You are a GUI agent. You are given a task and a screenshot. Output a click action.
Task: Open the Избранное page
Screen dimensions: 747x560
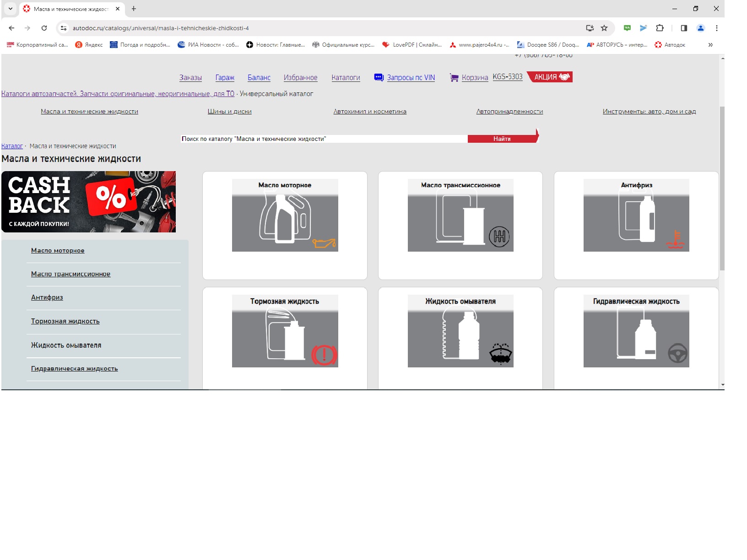click(300, 78)
